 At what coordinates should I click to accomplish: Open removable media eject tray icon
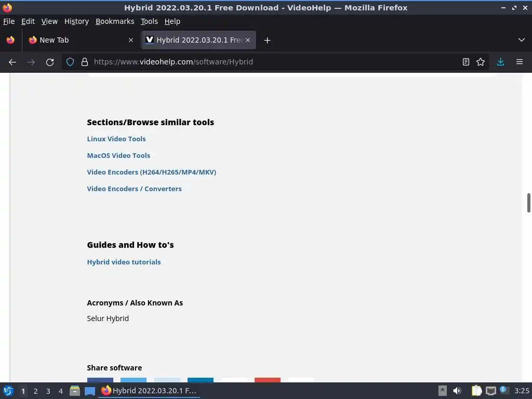(443, 391)
